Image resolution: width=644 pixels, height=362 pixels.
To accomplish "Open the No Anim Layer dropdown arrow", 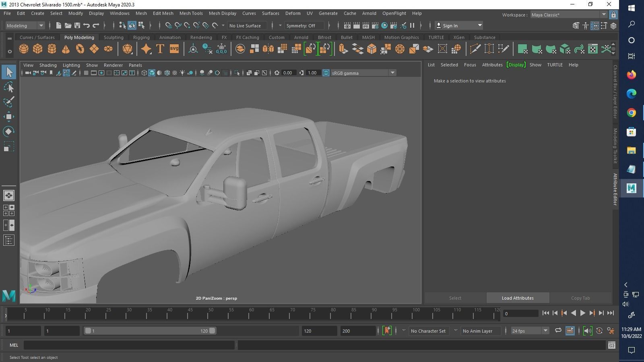I will [x=456, y=331].
